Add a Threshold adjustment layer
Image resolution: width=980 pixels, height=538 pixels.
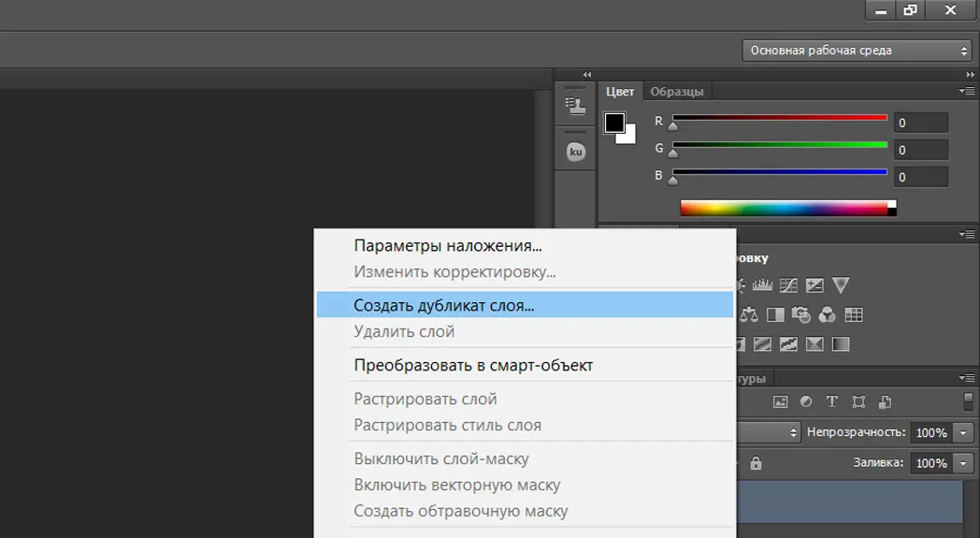[x=788, y=344]
